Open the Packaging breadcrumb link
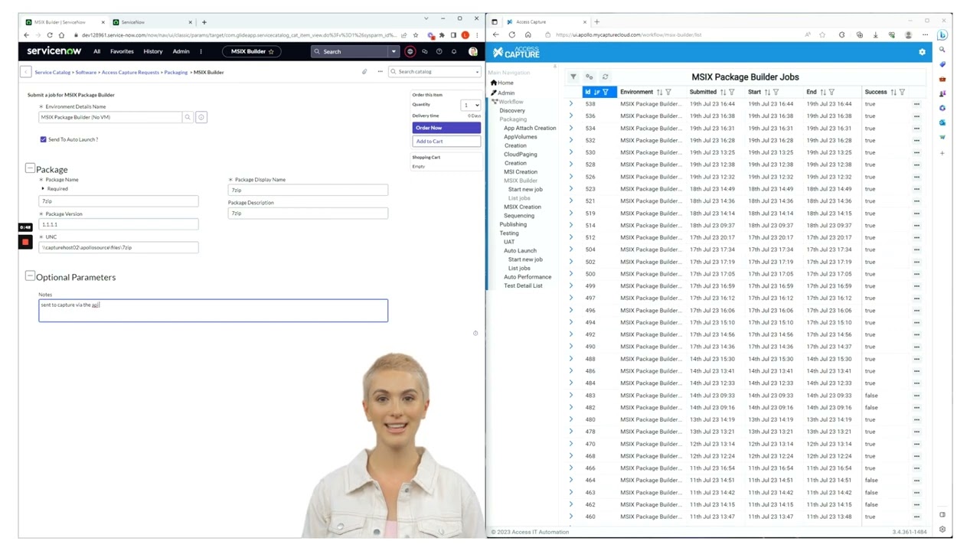Image resolution: width=980 pixels, height=551 pixels. coord(176,72)
